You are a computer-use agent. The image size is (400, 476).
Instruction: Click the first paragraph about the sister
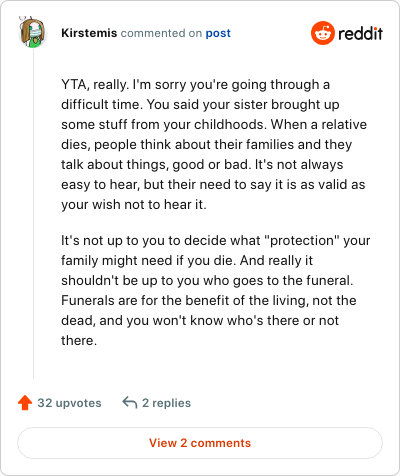coord(214,144)
